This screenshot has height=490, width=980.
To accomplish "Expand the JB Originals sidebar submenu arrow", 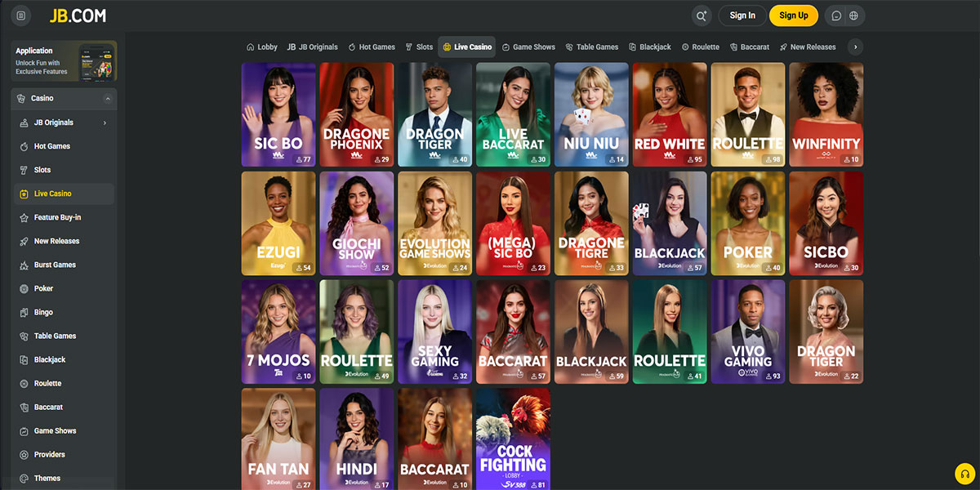I will [105, 122].
